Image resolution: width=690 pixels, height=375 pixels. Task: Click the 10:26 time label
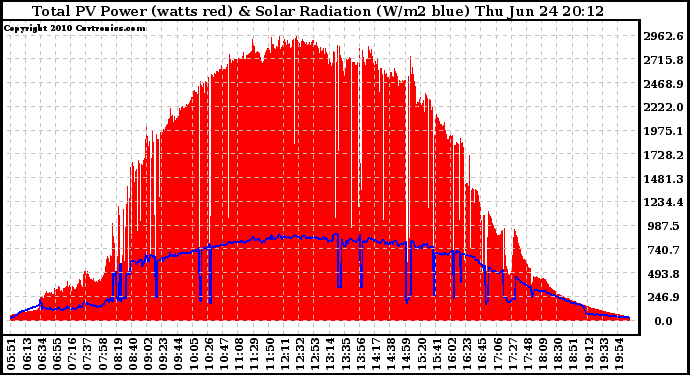209,354
